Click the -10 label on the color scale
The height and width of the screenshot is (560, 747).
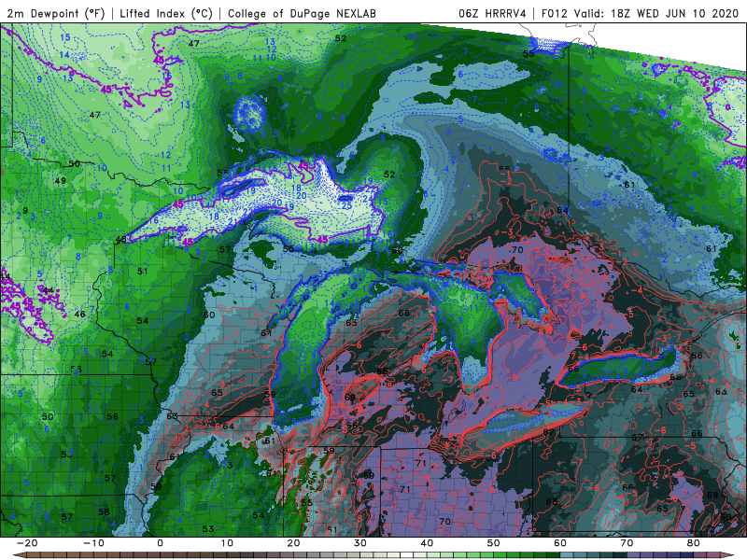tap(93, 543)
